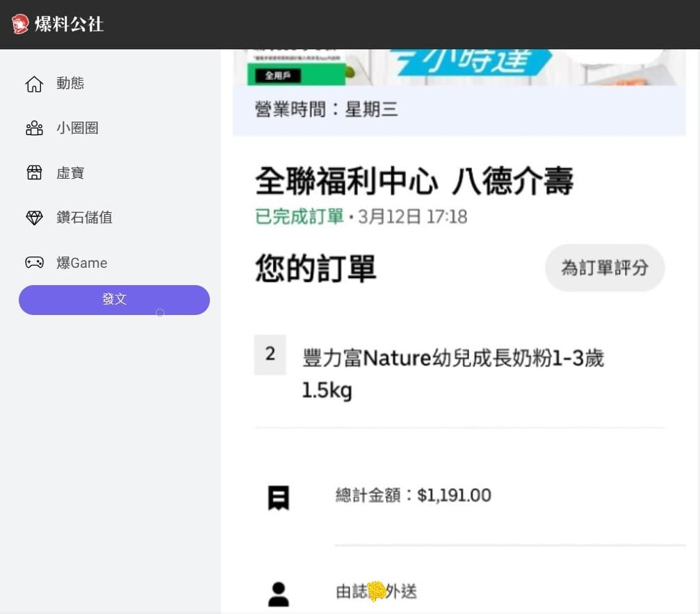Screen dimensions: 700x614
Task: Click the purple 發文 button
Action: tap(114, 300)
